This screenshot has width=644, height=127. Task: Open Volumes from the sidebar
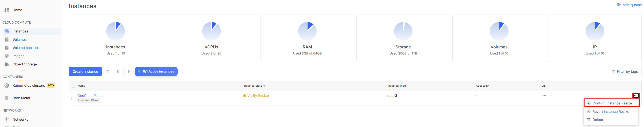(20, 40)
